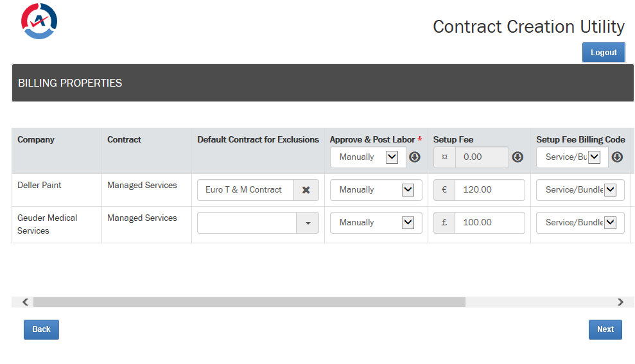The image size is (635, 364).
Task: Open Deller Paint Setup Fee Billing Code dropdown
Action: pyautogui.click(x=580, y=190)
